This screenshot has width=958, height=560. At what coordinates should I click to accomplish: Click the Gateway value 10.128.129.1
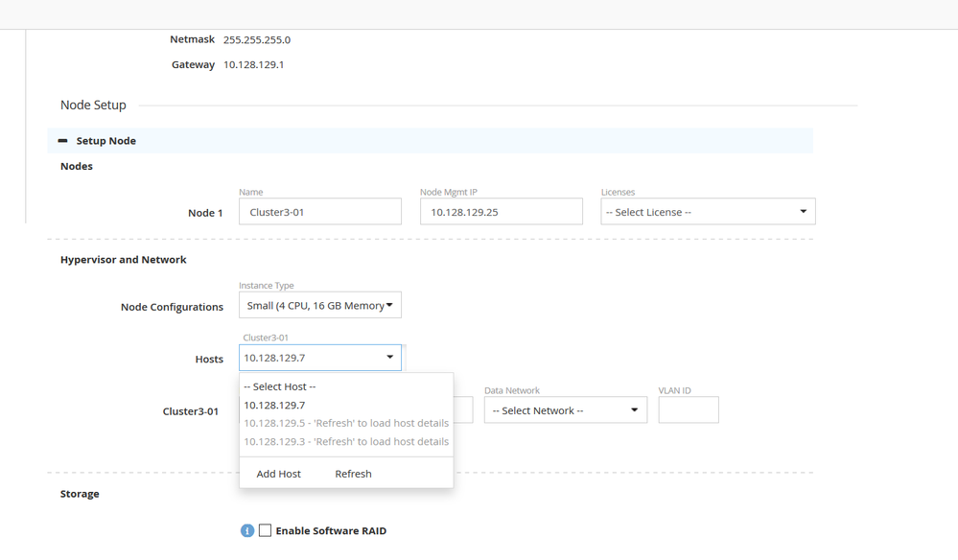254,65
